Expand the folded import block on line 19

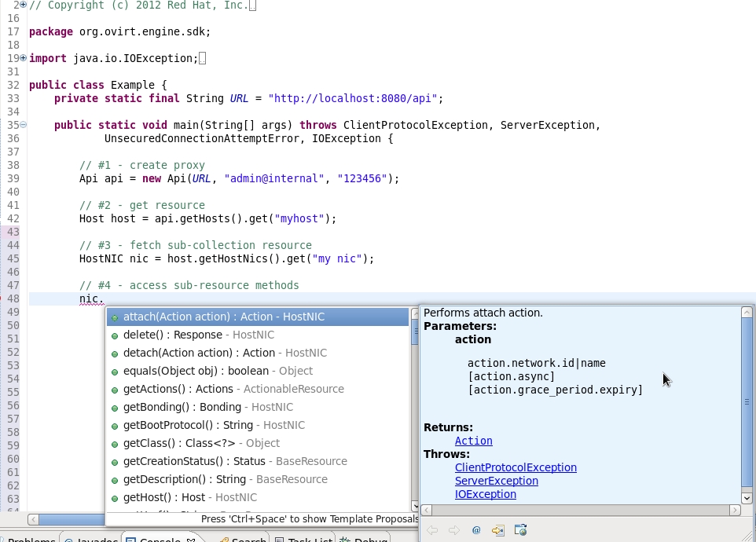23,58
